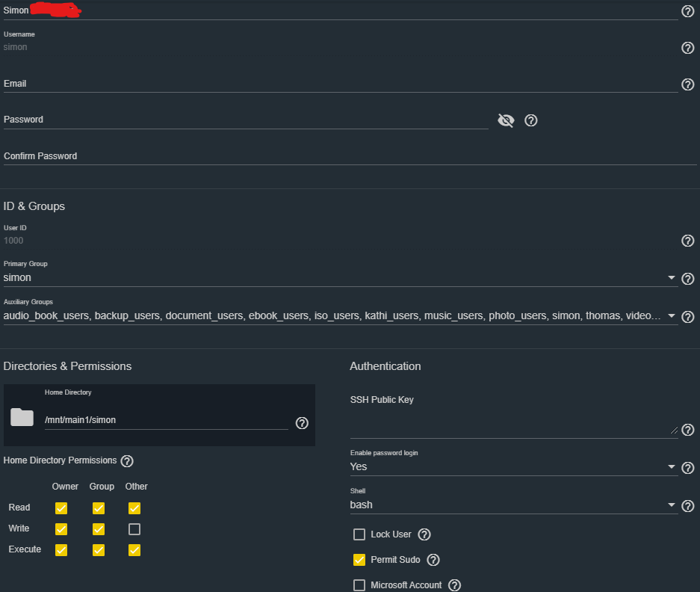
Task: Show help for Auxiliary Groups
Action: tap(687, 317)
